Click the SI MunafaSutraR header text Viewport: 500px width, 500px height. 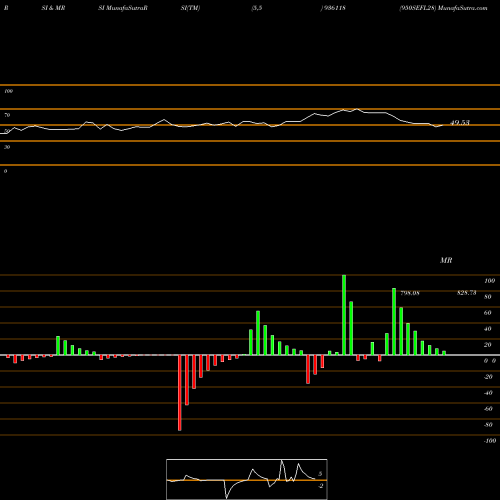(x=123, y=8)
